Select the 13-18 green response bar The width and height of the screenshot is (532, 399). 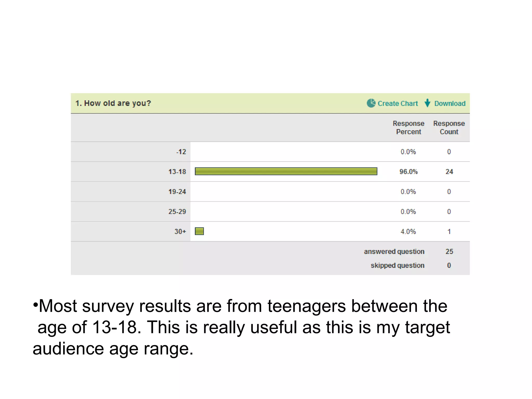[x=286, y=171]
